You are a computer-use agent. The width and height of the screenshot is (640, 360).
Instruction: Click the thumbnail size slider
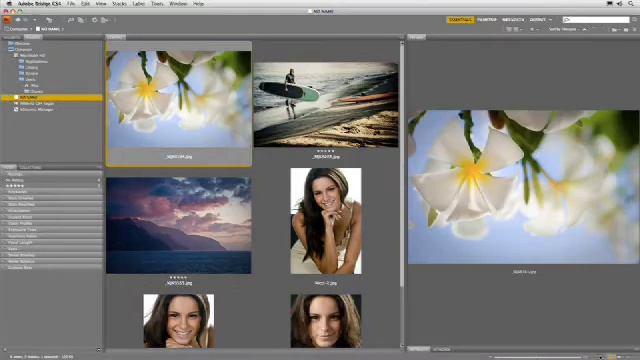click(x=538, y=357)
